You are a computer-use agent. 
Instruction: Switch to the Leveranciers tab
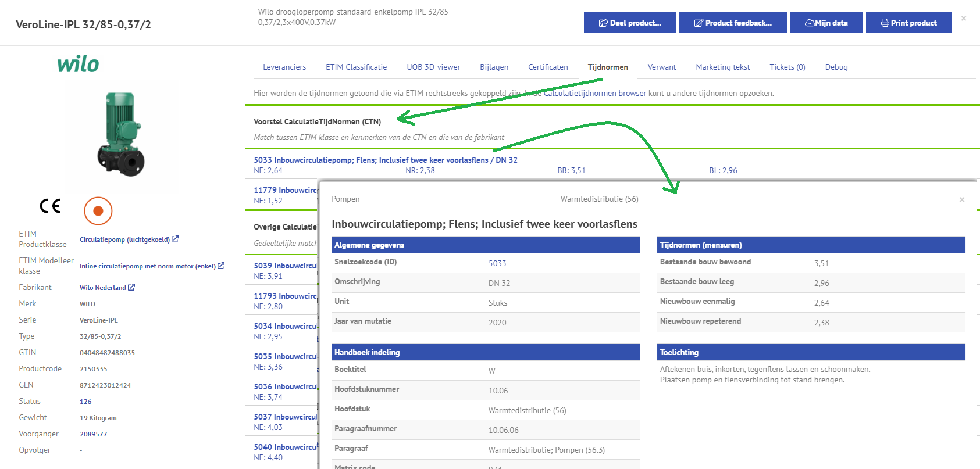pos(284,67)
